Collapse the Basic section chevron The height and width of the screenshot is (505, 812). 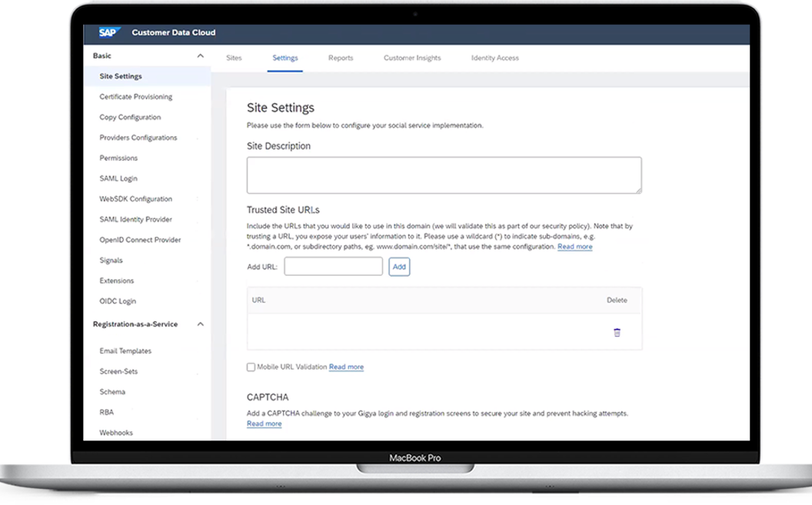point(201,56)
